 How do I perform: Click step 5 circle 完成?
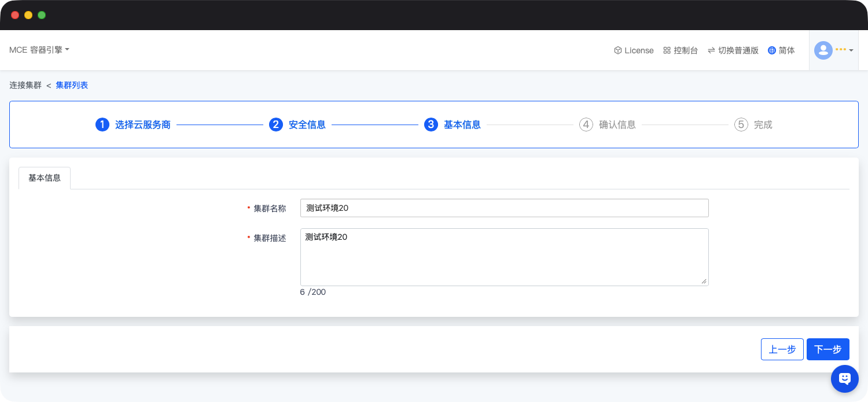coord(741,125)
